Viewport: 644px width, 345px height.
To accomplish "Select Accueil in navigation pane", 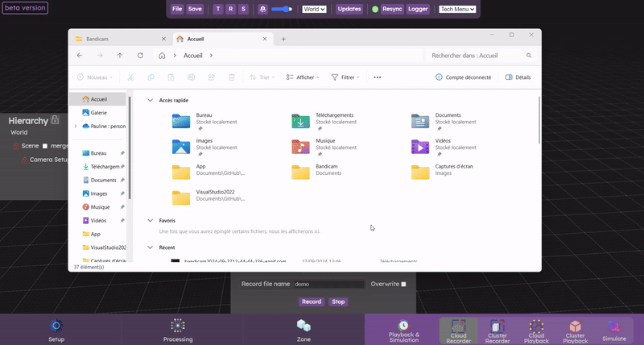I will click(x=97, y=99).
